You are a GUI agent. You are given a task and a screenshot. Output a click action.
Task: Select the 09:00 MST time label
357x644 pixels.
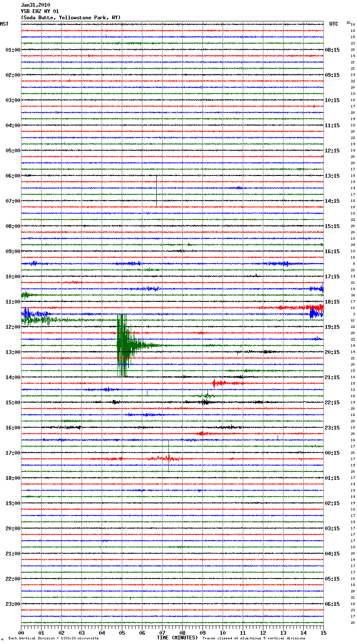tap(13, 251)
